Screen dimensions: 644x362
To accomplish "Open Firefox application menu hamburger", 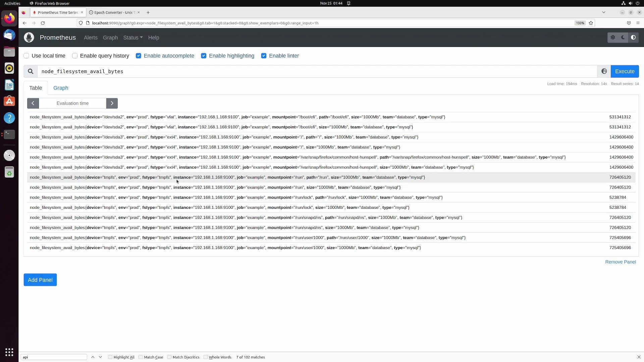I will (638, 23).
